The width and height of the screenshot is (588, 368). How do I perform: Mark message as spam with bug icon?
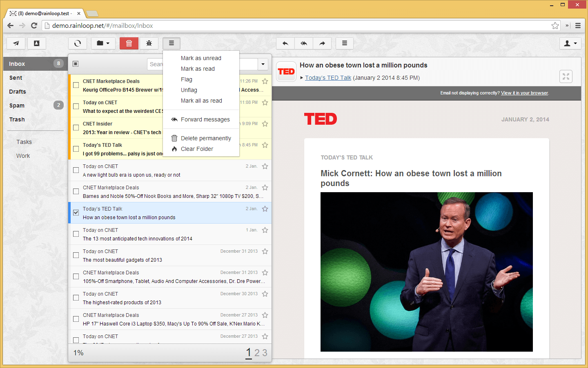tap(149, 43)
